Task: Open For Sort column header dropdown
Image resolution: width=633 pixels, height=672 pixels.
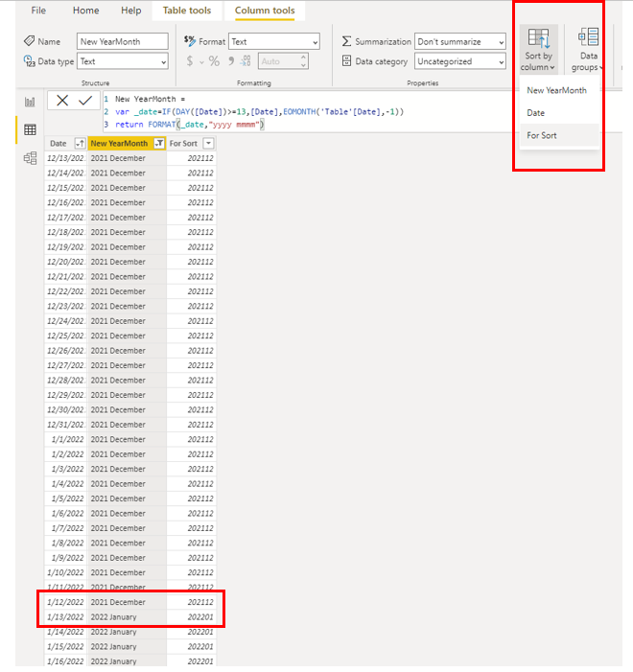Action: coord(208,144)
